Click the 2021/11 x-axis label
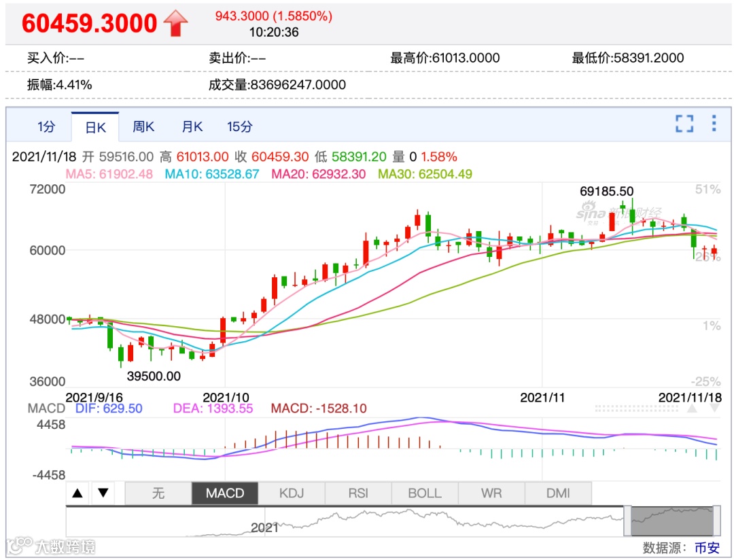734x560 pixels. tap(542, 398)
